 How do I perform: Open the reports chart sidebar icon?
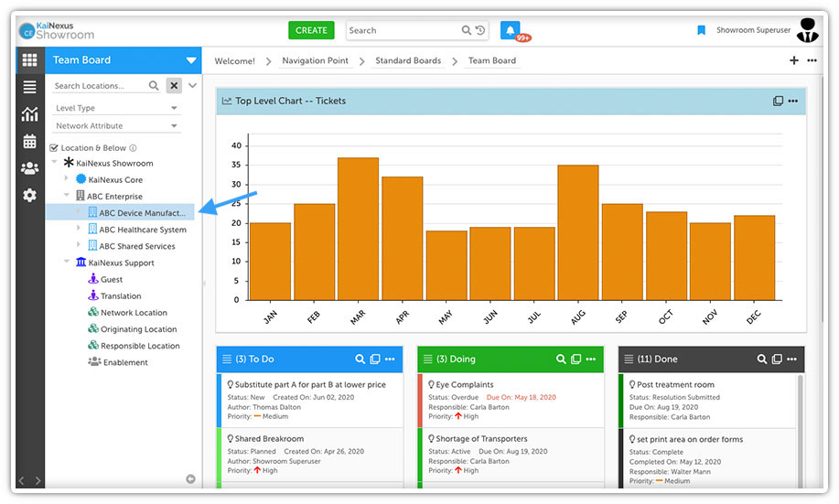tap(29, 114)
